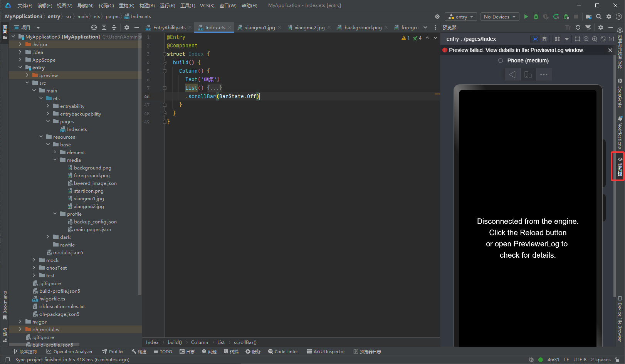Image resolution: width=625 pixels, height=364 pixels.
Task: Fit preview to window icon
Action: [603, 39]
